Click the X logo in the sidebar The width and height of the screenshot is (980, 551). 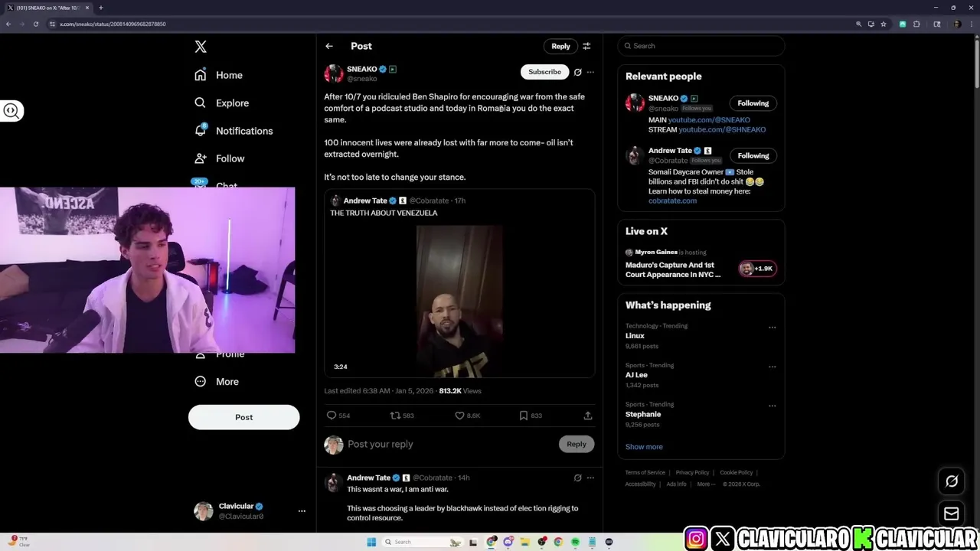pyautogui.click(x=201, y=47)
